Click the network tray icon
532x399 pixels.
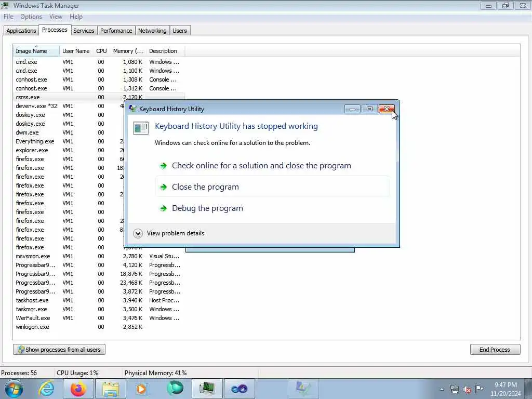[455, 390]
